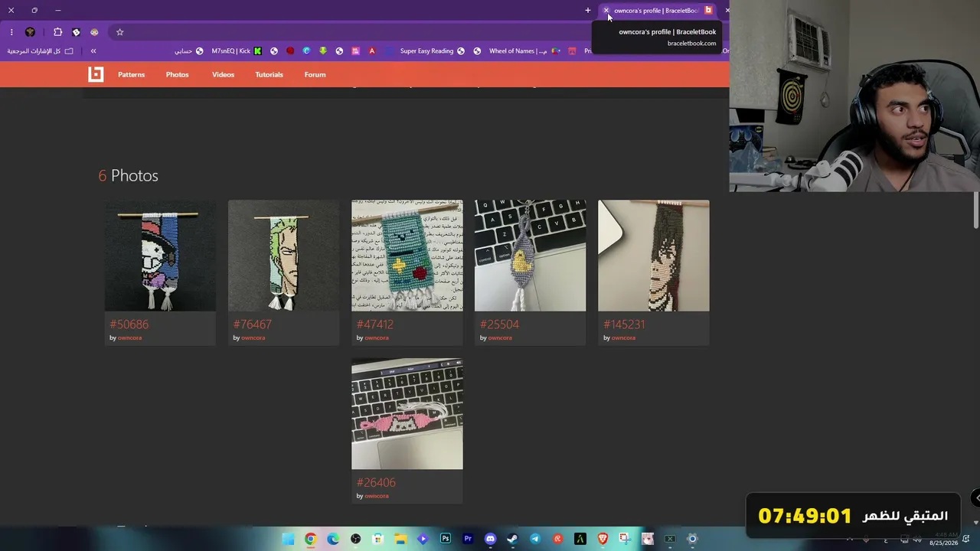Launch Microsoft Edge from the taskbar
The height and width of the screenshot is (551, 980).
pyautogui.click(x=333, y=539)
